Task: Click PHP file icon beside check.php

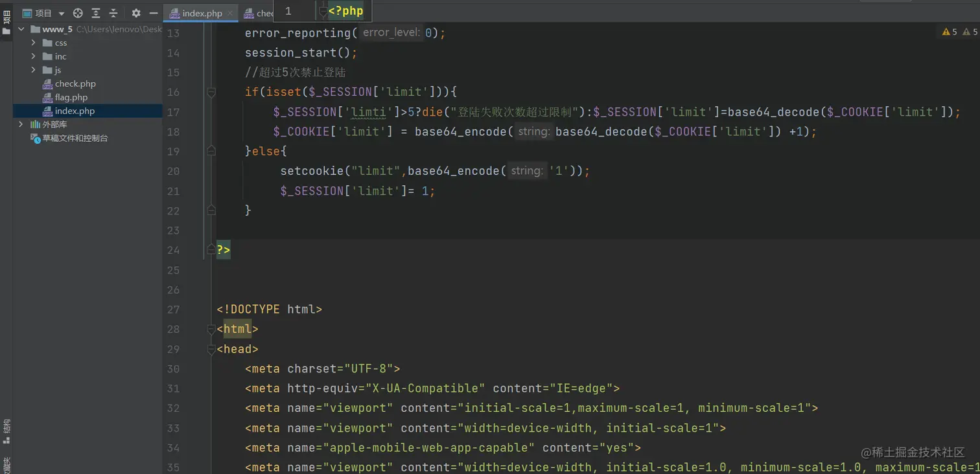Action: coord(47,84)
